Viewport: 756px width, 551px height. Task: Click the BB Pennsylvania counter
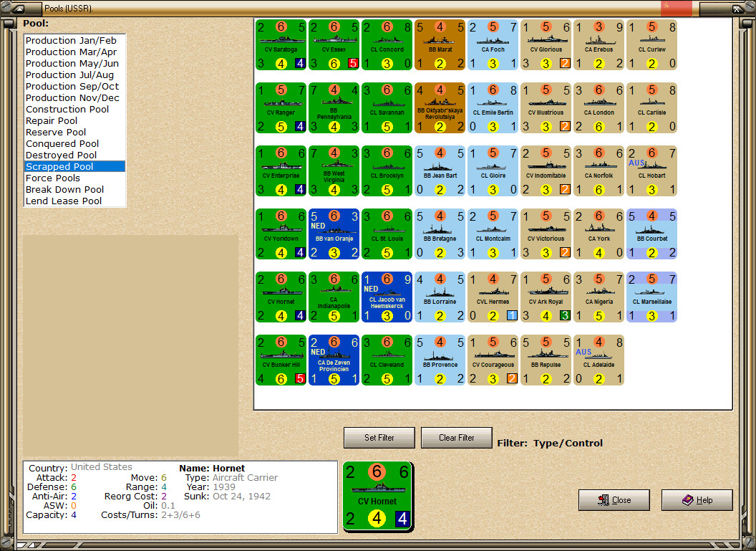coord(334,108)
